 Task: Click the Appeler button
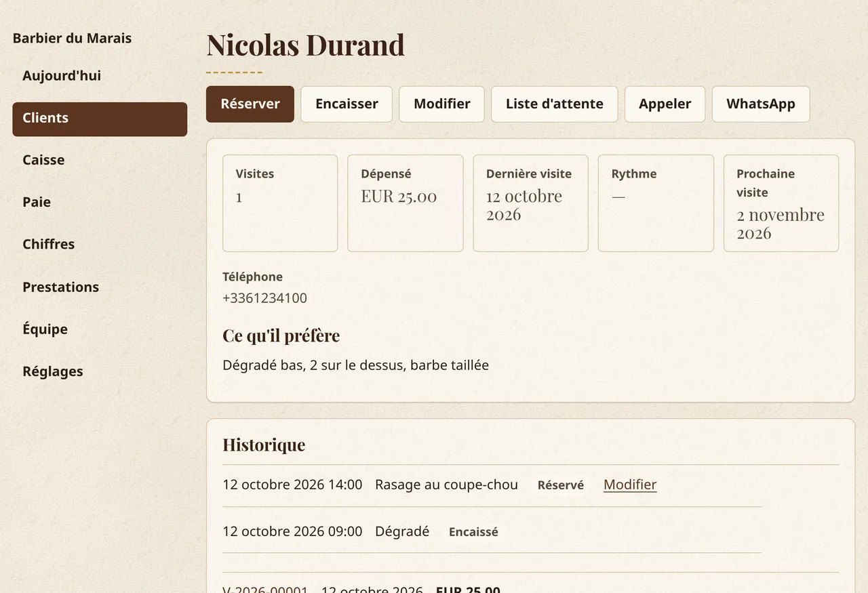coord(665,104)
